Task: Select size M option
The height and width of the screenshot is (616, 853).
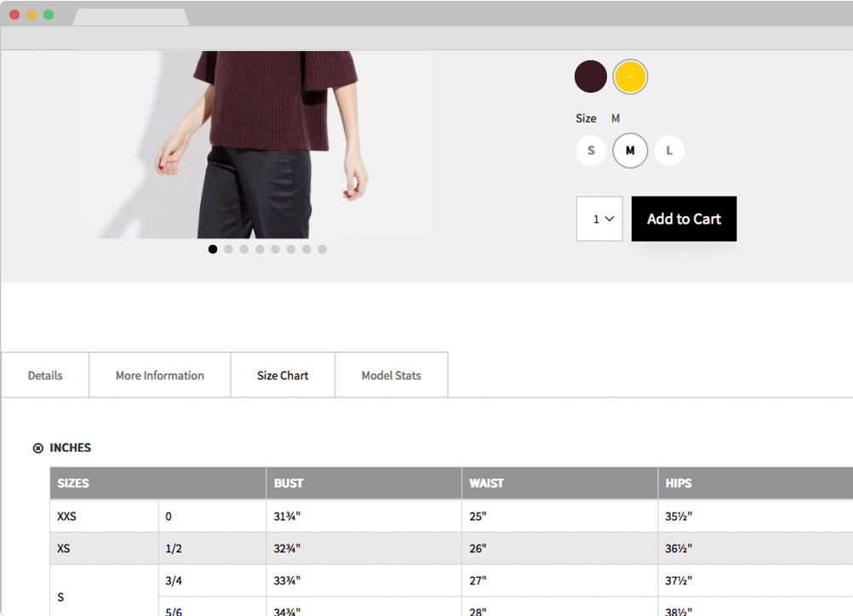Action: point(630,151)
